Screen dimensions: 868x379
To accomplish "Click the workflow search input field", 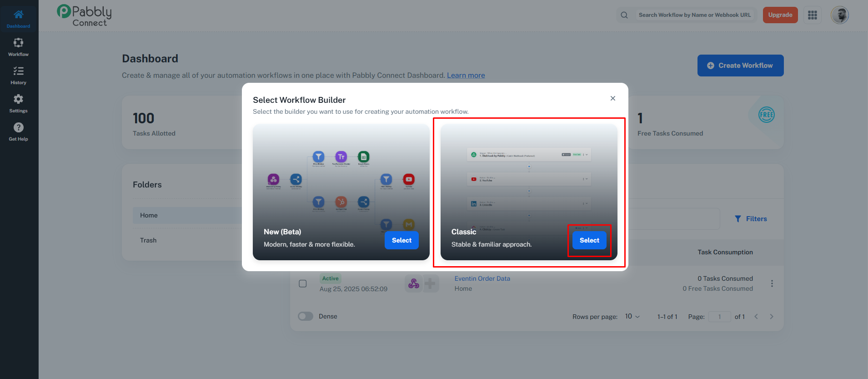I will (x=695, y=15).
